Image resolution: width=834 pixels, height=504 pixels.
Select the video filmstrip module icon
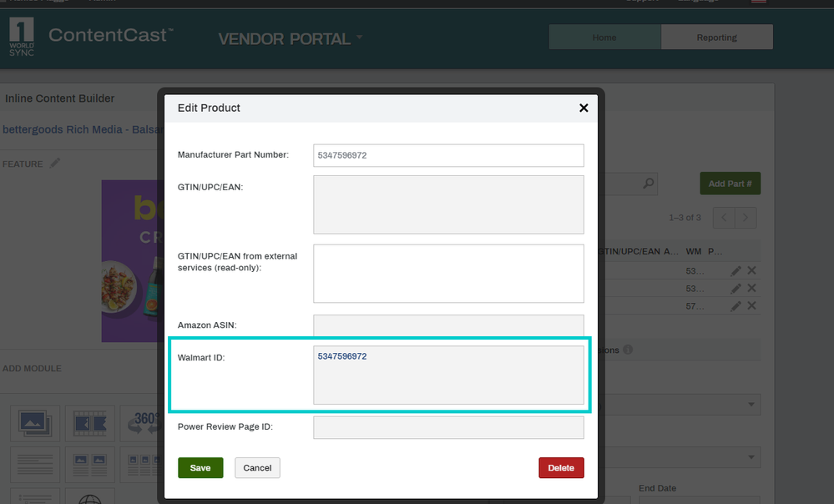(90, 424)
